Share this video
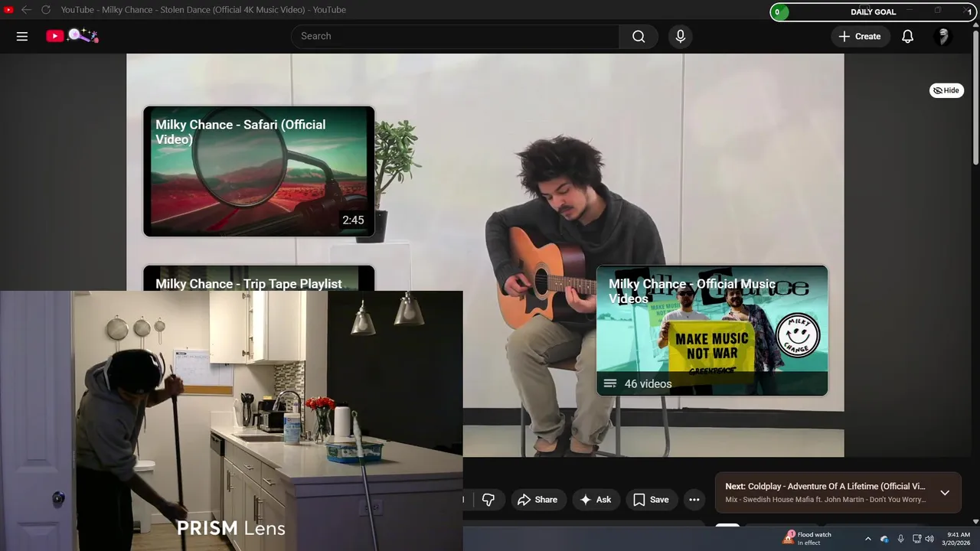This screenshot has width=980, height=551. tap(537, 500)
